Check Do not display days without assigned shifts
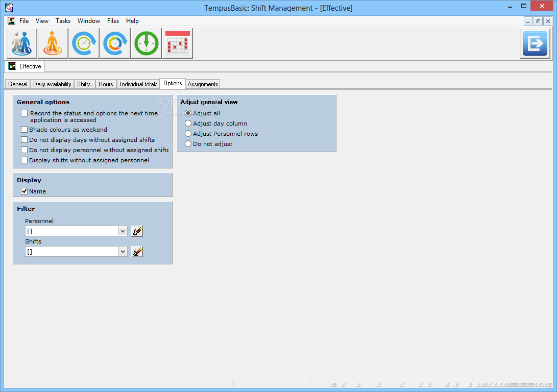Viewport: 557px width, 392px height. coord(24,139)
